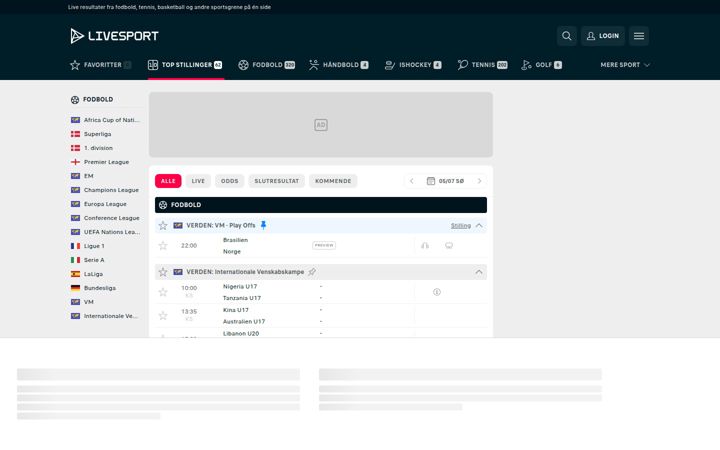Open the hamburger menu icon
This screenshot has width=720, height=450.
(639, 36)
